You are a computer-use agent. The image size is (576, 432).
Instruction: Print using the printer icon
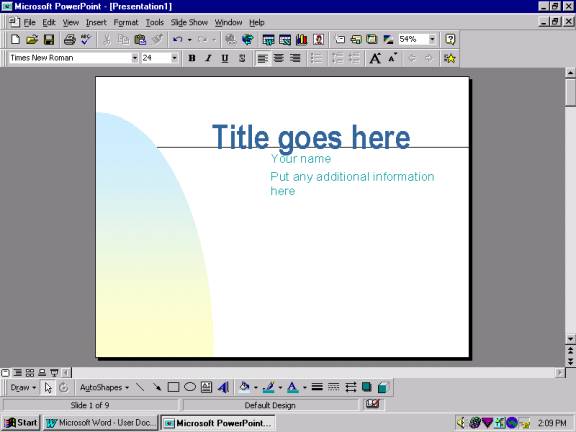click(69, 39)
